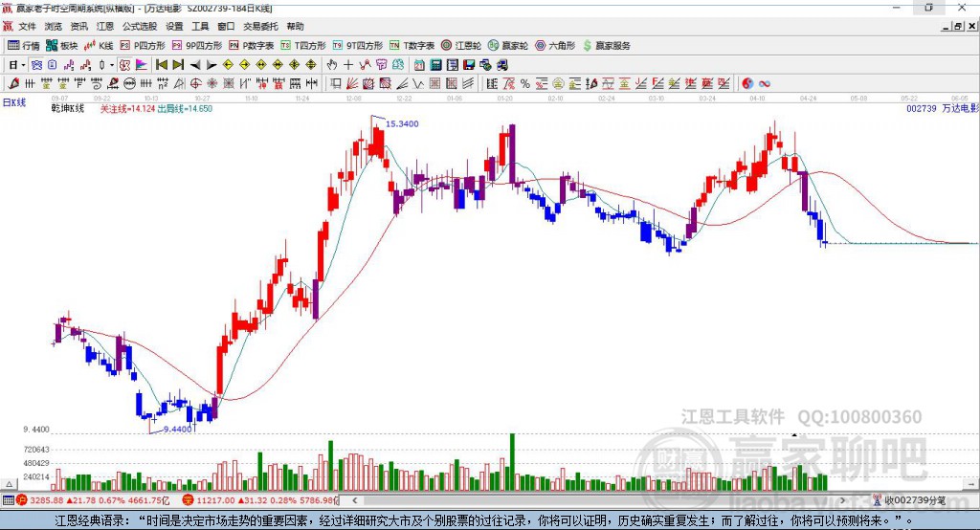
Task: Click the horizontal scrollbar track
Action: [x=599, y=500]
